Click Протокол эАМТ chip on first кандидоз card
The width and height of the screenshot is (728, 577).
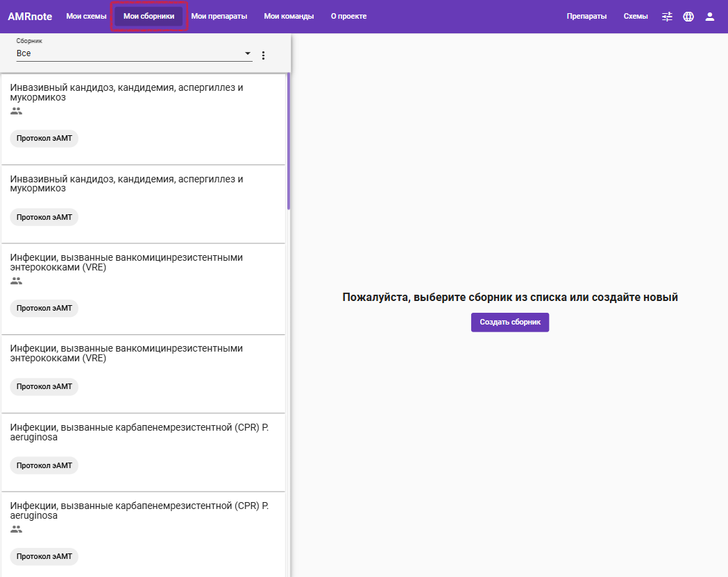coord(44,138)
